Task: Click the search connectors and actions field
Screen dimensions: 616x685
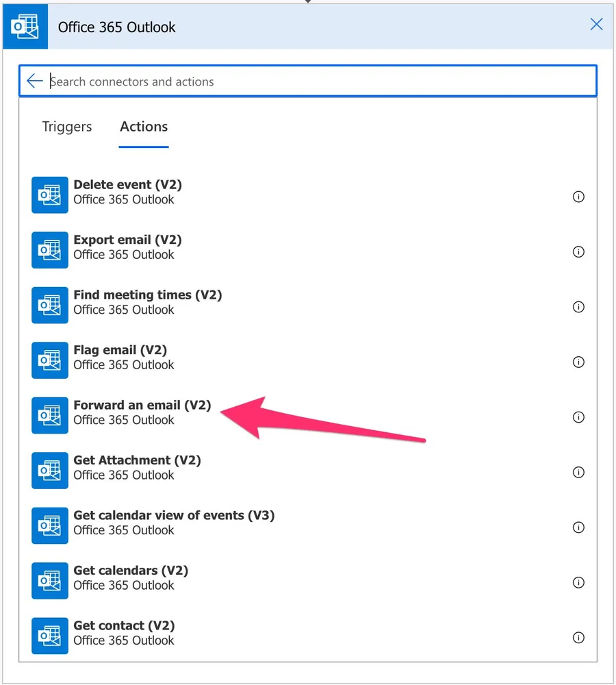Action: tap(315, 82)
